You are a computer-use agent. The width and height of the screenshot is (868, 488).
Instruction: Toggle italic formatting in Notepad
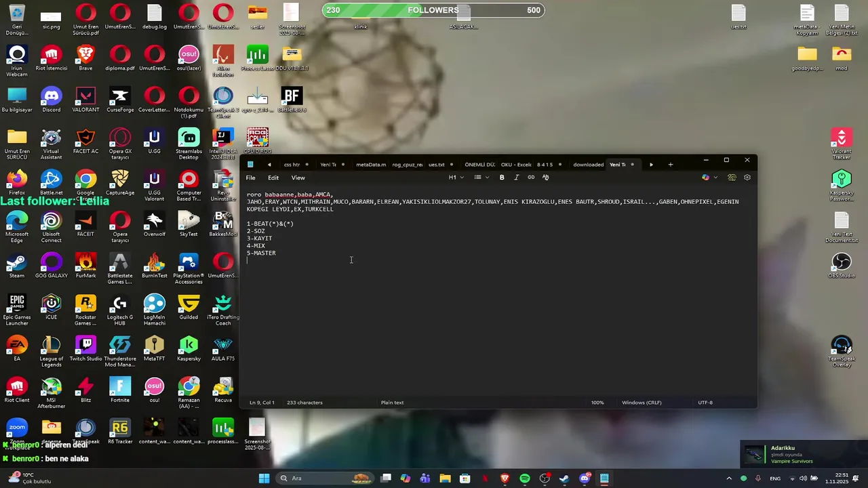(516, 178)
